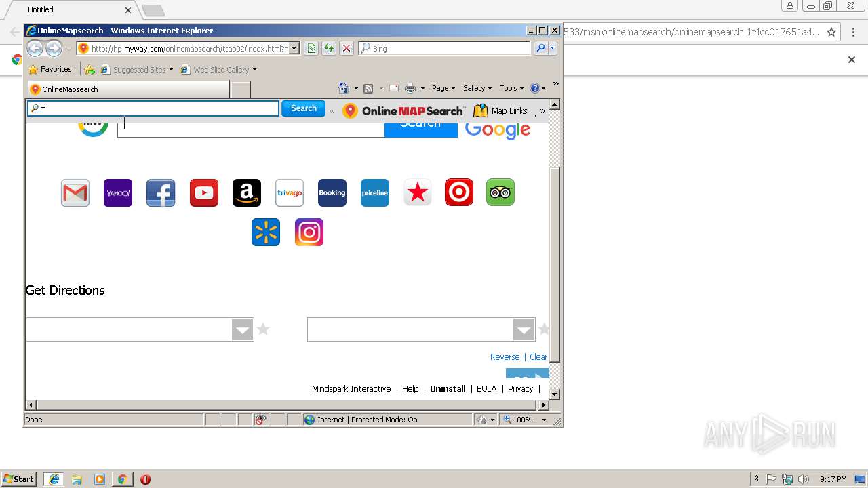Open the Privacy link

pyautogui.click(x=520, y=389)
